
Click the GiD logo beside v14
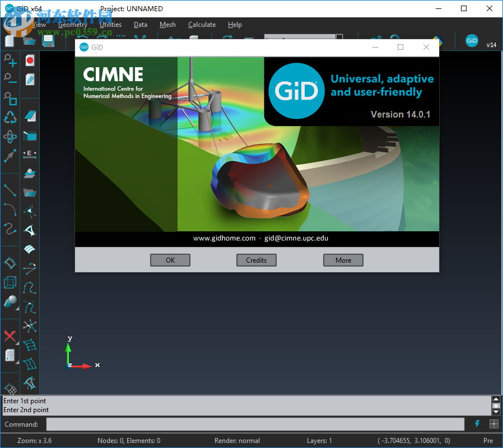(x=472, y=41)
